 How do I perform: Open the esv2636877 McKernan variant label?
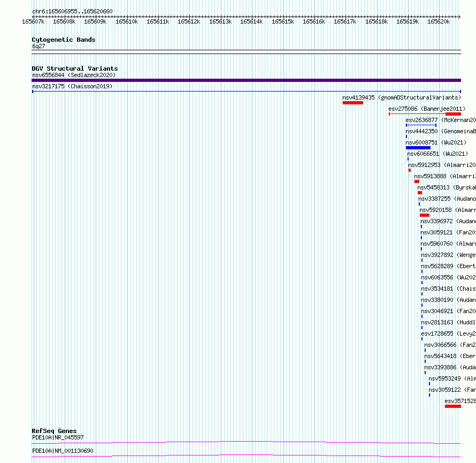[441, 120]
